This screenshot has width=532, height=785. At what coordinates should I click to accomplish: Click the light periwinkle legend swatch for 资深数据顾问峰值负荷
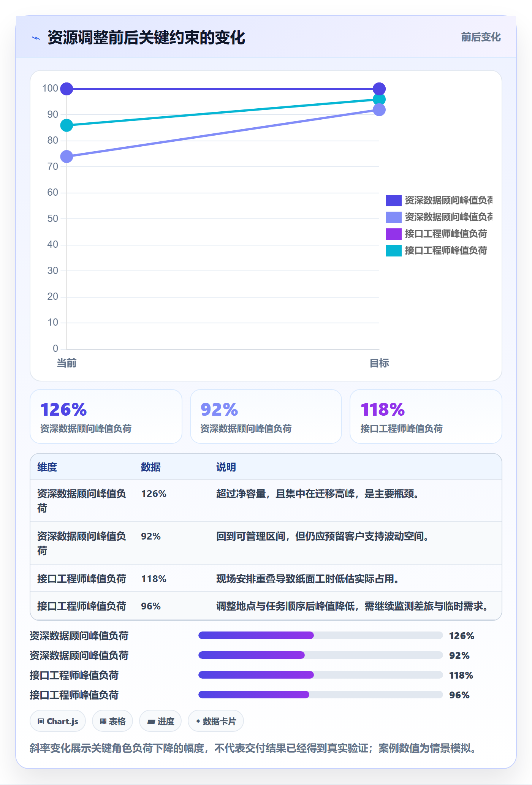click(393, 217)
